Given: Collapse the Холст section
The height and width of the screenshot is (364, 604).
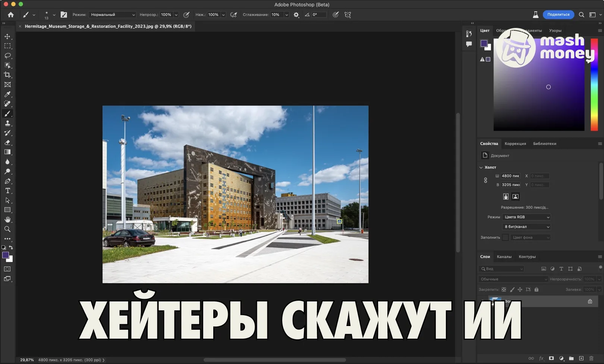Looking at the screenshot, I should point(481,168).
